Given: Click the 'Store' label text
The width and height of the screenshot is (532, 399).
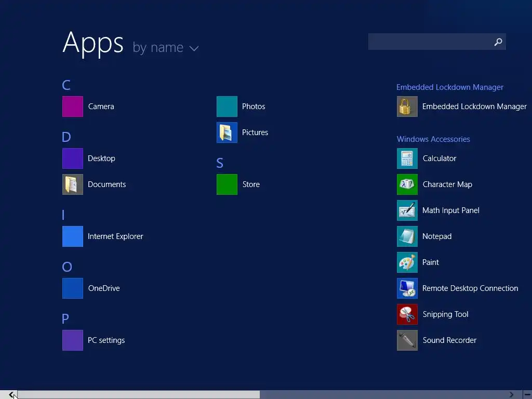Looking at the screenshot, I should [x=251, y=184].
